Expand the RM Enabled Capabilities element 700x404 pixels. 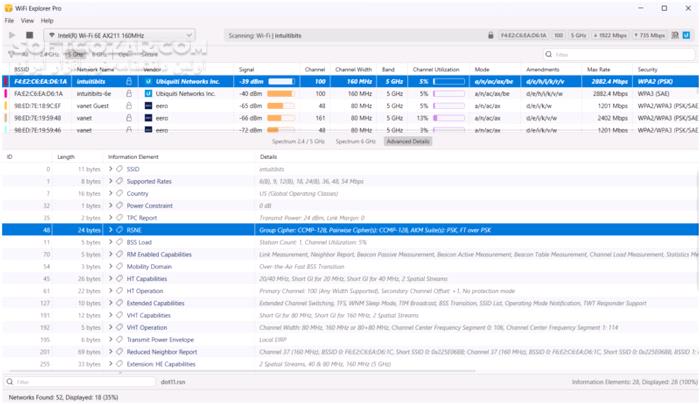110,254
